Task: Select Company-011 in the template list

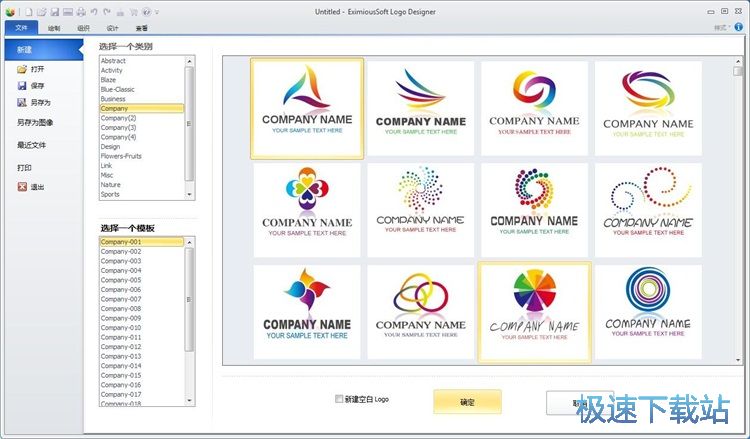Action: click(142, 337)
